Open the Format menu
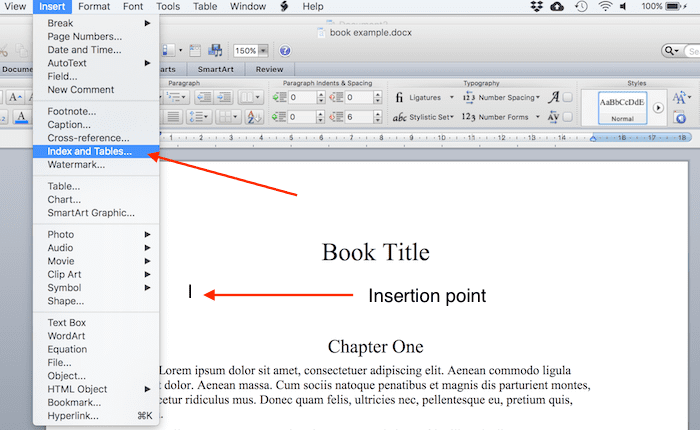This screenshot has height=430, width=700. (94, 6)
